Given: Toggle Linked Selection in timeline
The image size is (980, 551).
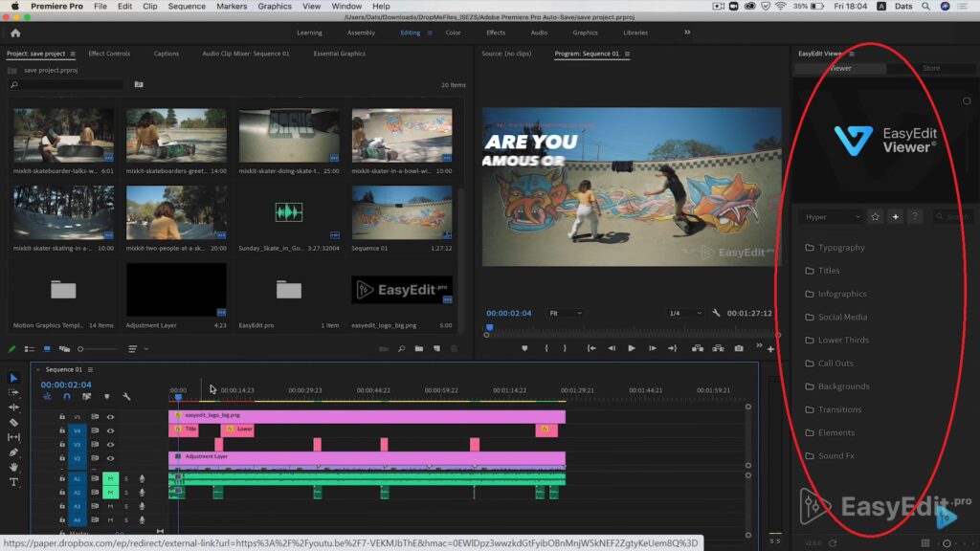Looking at the screenshot, I should [87, 397].
